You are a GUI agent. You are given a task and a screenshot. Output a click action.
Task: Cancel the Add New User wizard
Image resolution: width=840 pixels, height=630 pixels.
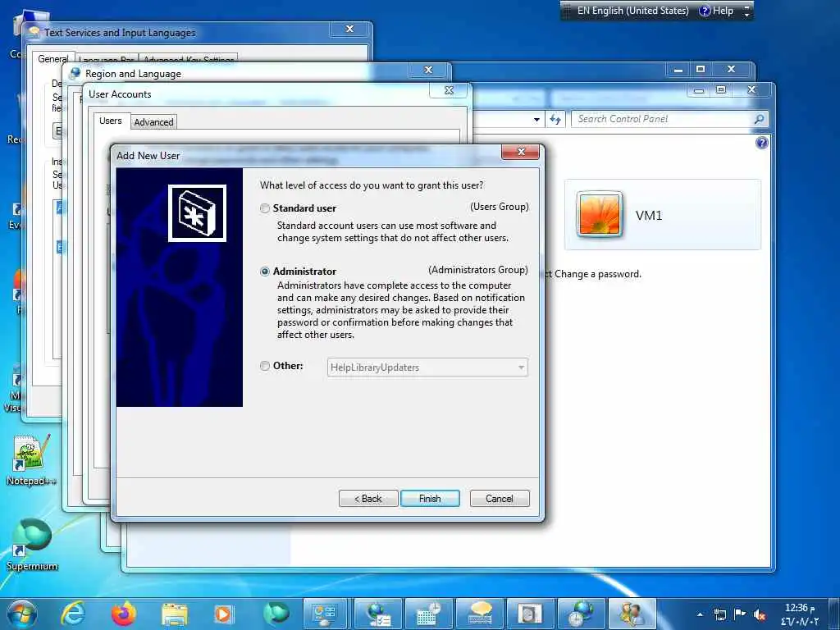tap(500, 499)
